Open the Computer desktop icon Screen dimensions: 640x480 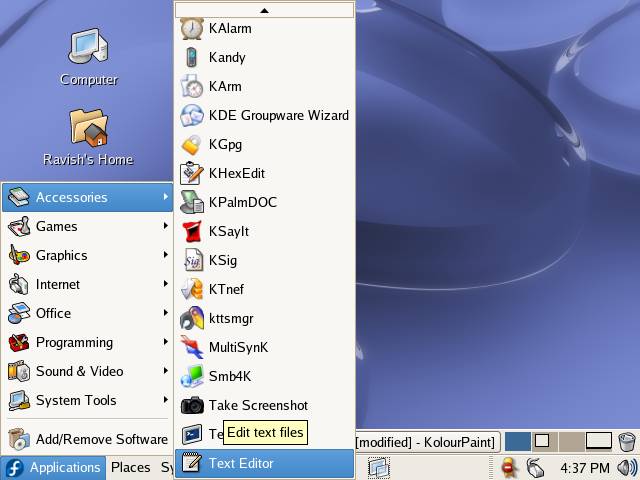pyautogui.click(x=88, y=57)
